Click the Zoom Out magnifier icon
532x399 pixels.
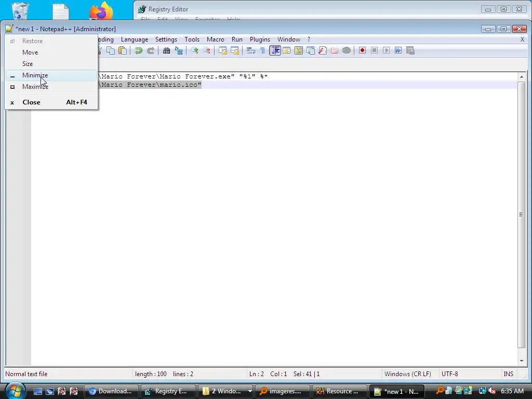(207, 50)
